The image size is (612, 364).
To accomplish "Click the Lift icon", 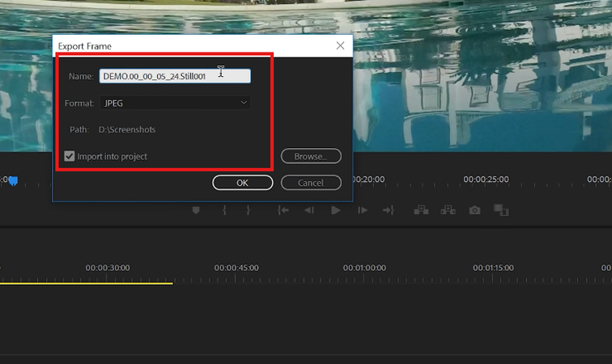I will point(421,210).
